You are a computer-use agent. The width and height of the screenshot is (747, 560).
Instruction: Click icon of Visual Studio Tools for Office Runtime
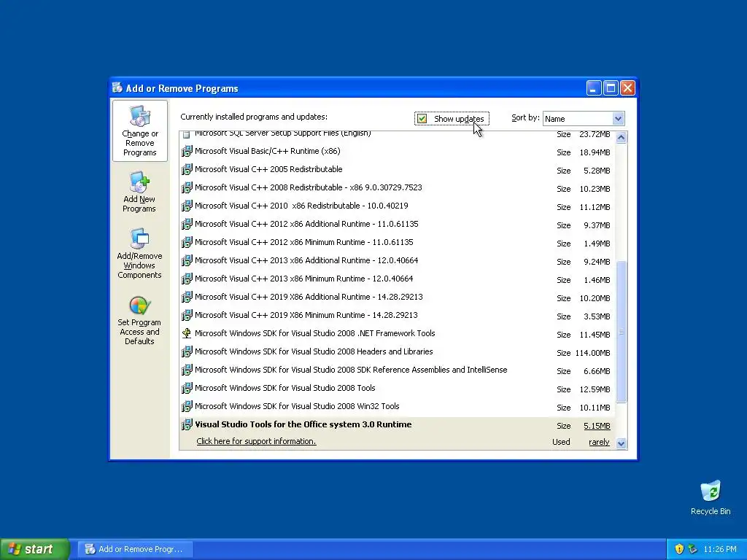tap(187, 425)
